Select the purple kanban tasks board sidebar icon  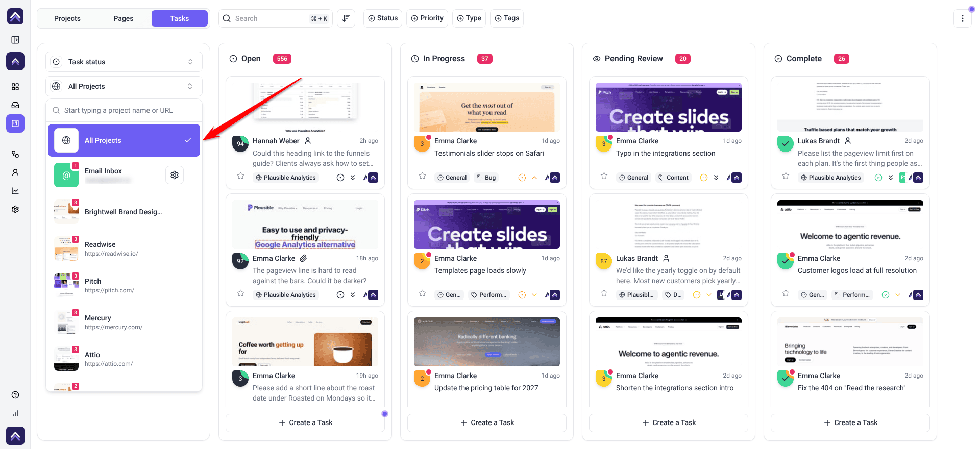tap(15, 123)
